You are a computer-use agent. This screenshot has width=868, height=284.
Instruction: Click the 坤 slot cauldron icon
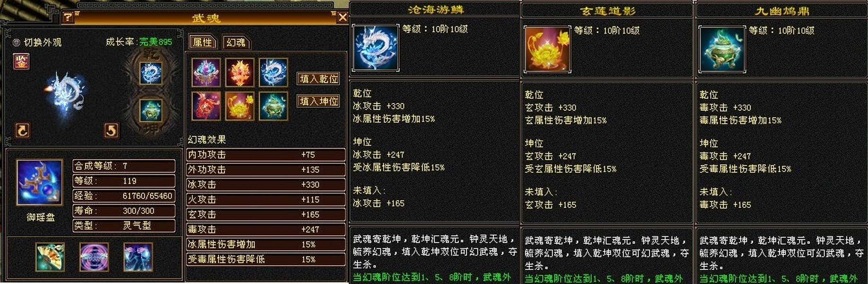[x=151, y=110]
